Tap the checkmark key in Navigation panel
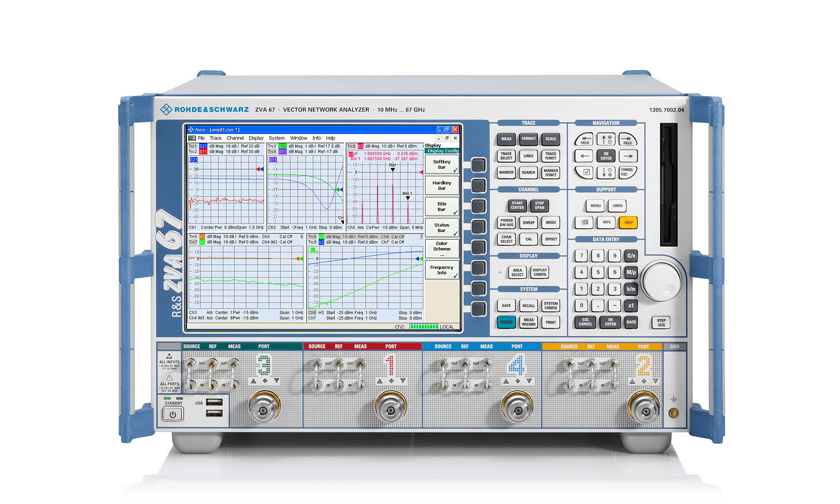This screenshot has height=504, width=840. click(585, 172)
